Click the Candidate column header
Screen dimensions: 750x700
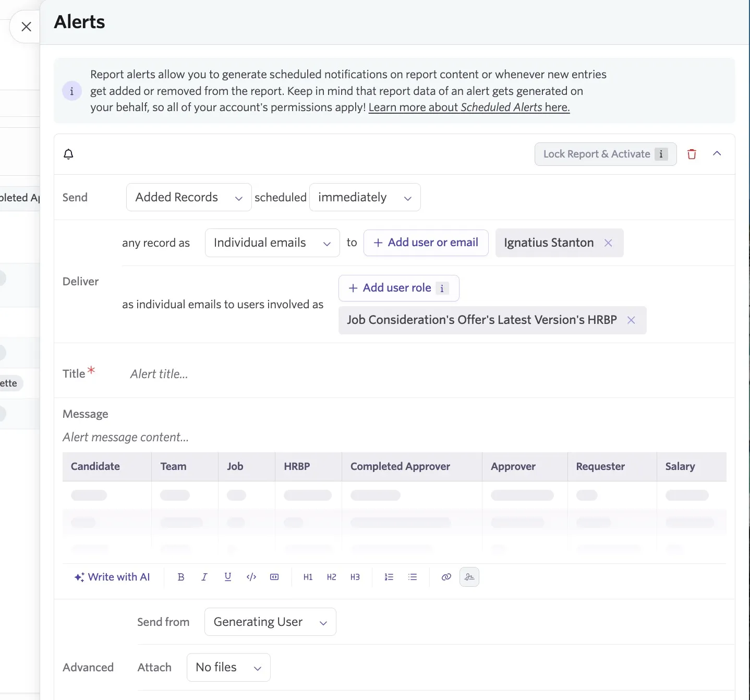(107, 466)
